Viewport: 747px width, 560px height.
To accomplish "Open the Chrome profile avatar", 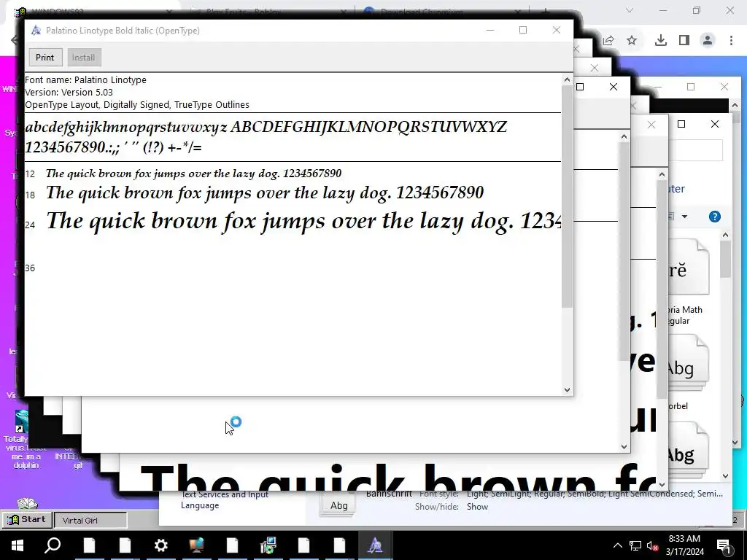I will [x=708, y=41].
